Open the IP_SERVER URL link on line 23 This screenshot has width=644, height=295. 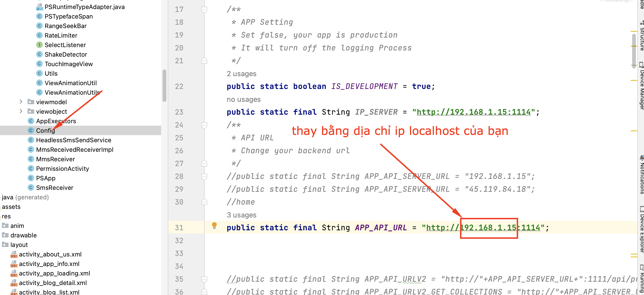click(x=474, y=112)
